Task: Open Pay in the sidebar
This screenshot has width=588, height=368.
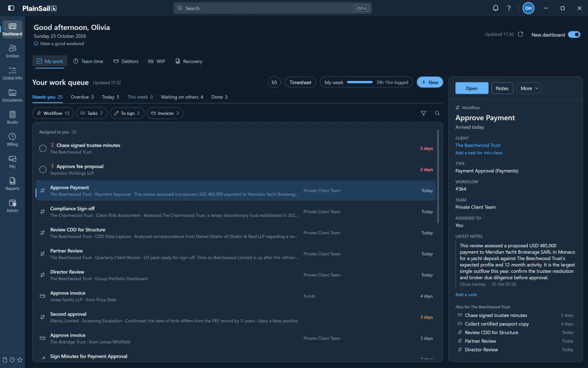Action: (x=13, y=162)
